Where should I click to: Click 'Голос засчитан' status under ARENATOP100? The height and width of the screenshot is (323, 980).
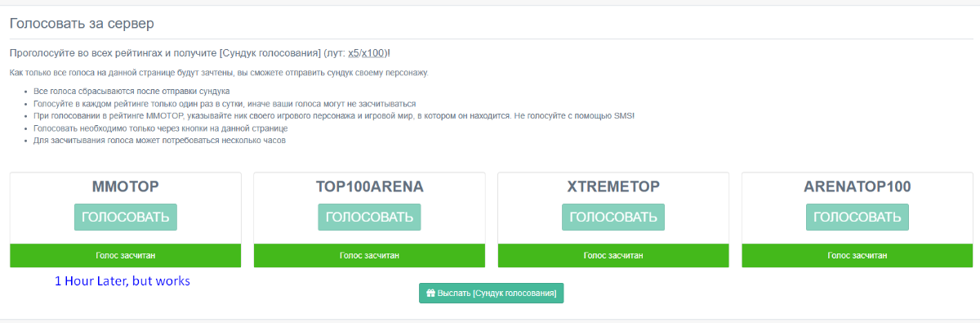coord(857,255)
